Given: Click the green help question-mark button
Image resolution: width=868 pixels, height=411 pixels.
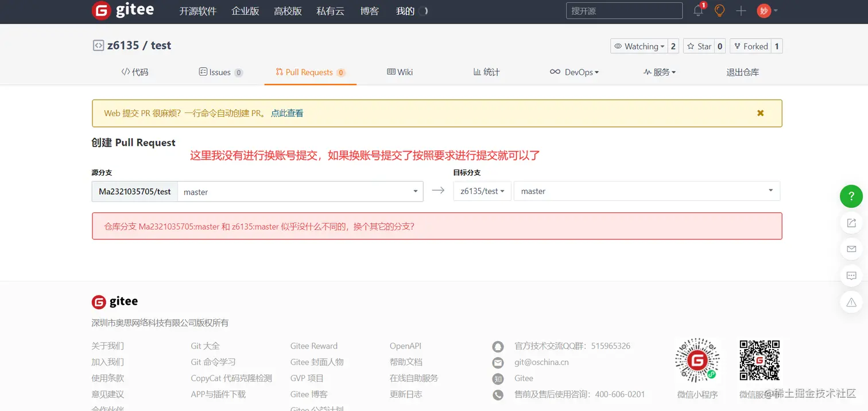Looking at the screenshot, I should coord(851,196).
